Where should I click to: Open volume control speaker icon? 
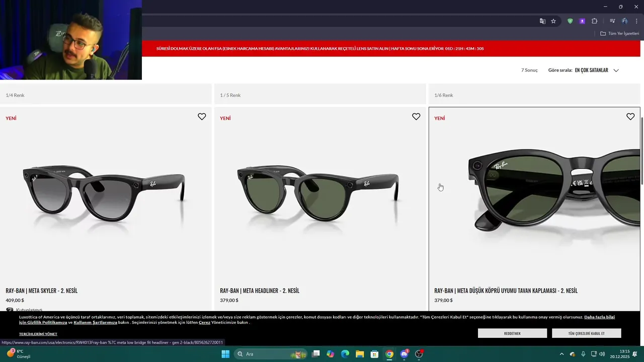(602, 354)
